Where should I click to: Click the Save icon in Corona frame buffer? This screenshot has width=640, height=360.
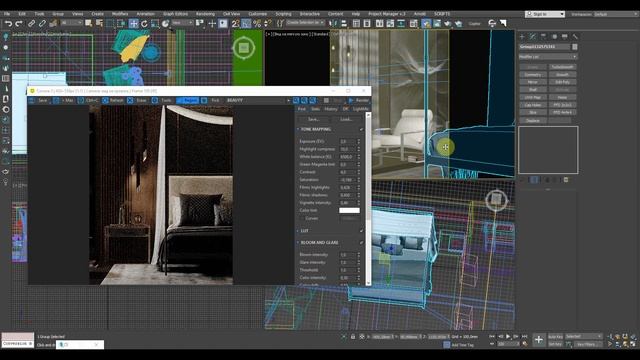pos(39,100)
